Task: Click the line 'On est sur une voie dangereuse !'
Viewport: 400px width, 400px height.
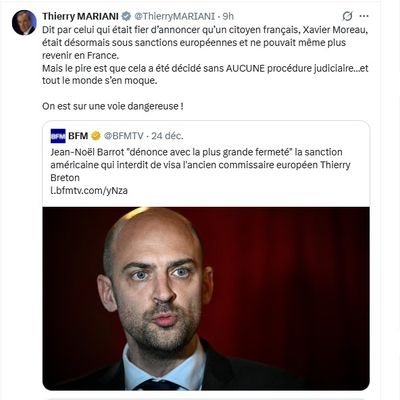Action: click(x=113, y=106)
